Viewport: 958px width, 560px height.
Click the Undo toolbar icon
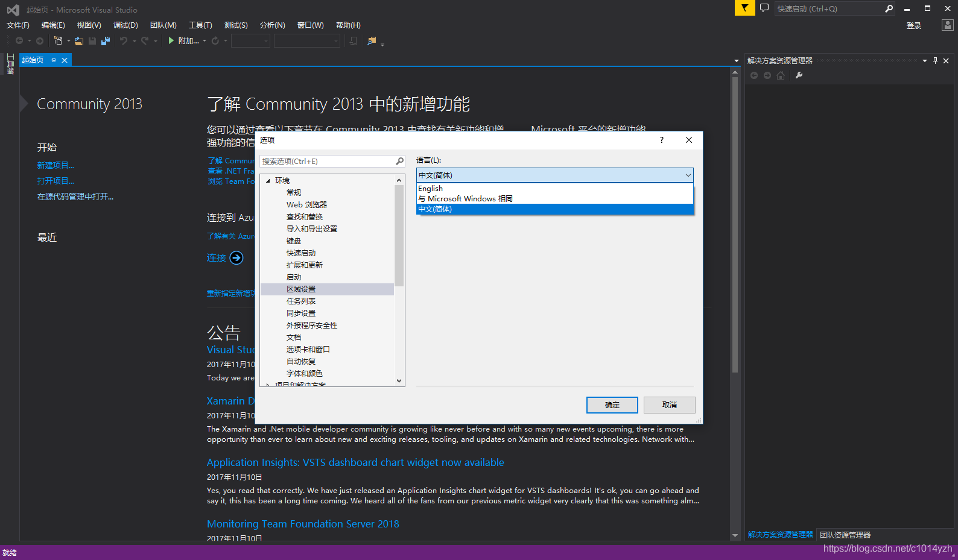[x=124, y=40]
